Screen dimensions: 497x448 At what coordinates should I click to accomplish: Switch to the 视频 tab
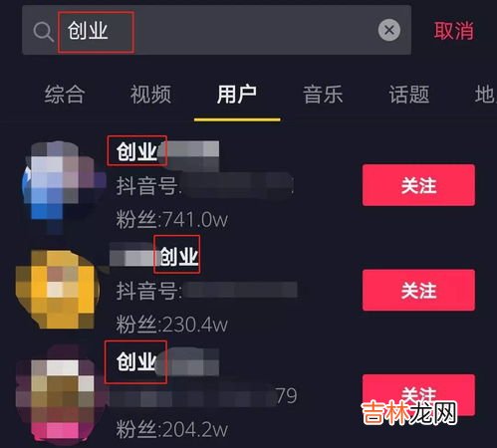click(150, 95)
